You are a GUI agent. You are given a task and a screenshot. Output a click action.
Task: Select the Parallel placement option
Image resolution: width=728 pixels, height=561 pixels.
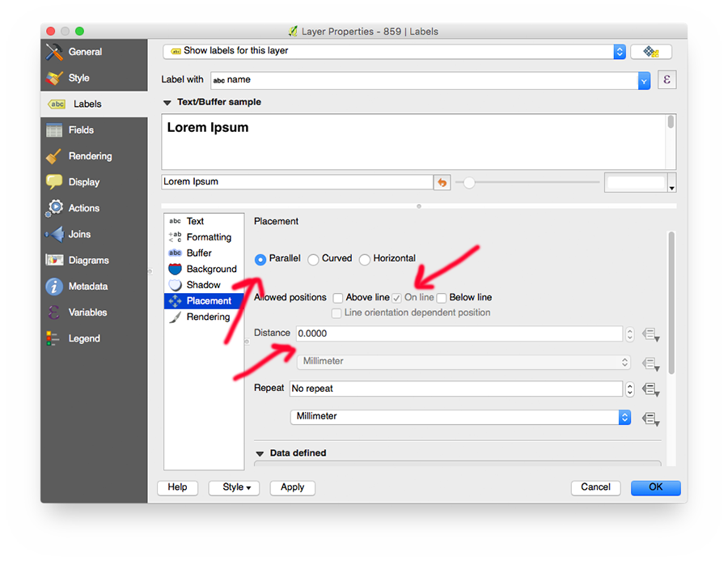coord(277,258)
